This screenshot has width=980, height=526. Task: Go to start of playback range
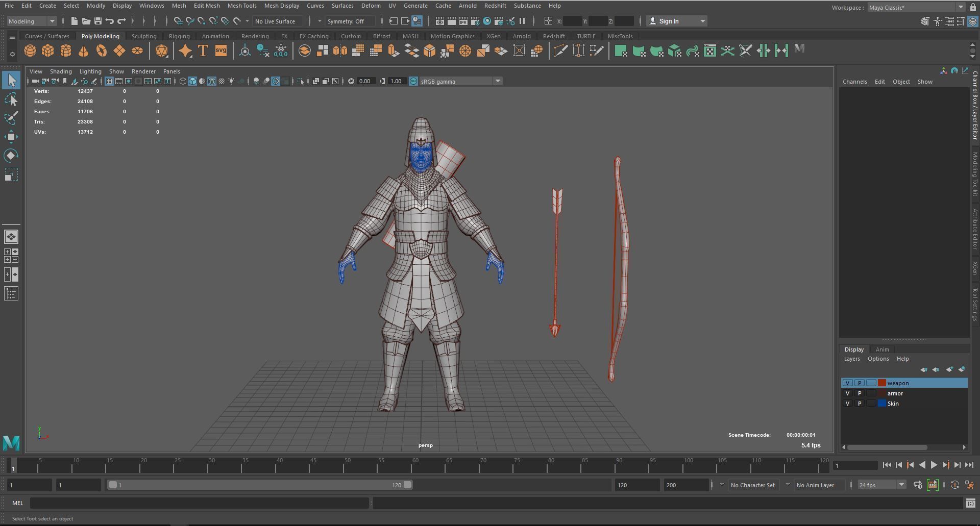(887, 465)
